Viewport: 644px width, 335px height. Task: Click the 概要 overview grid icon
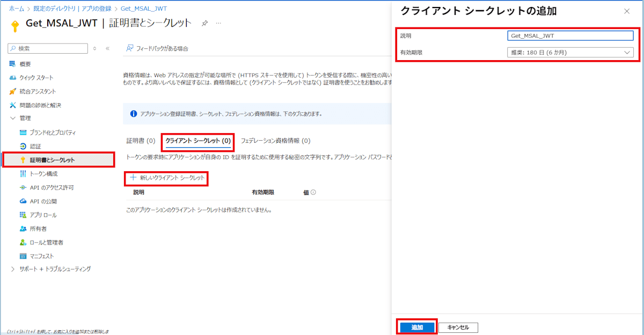pos(12,64)
